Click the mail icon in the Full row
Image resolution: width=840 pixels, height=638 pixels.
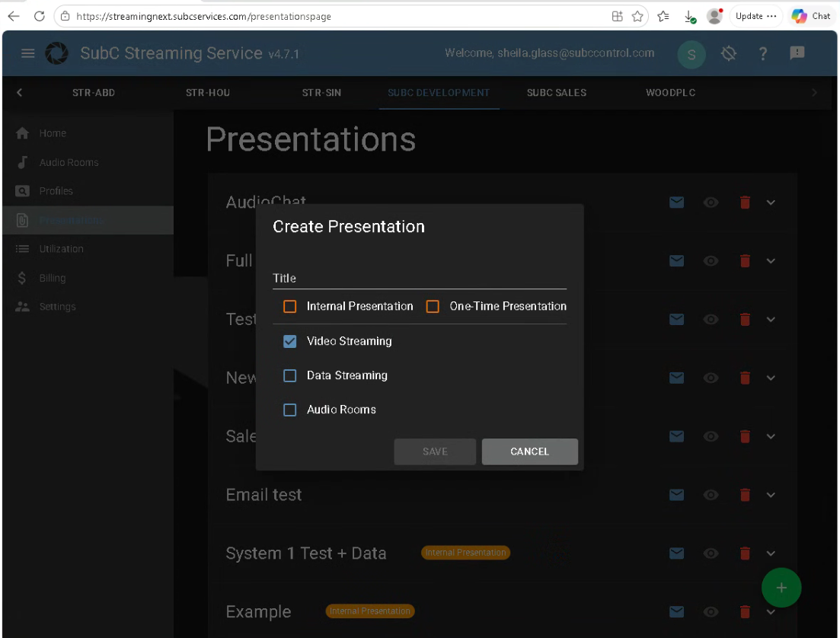676,261
